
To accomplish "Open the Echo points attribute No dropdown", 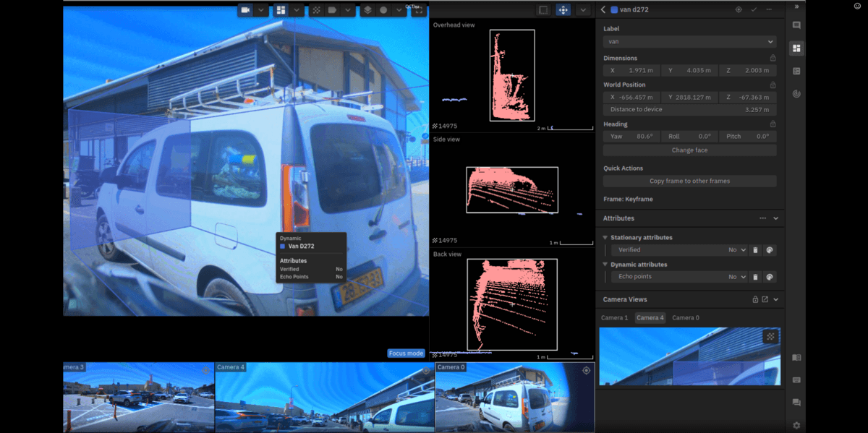I will (736, 277).
